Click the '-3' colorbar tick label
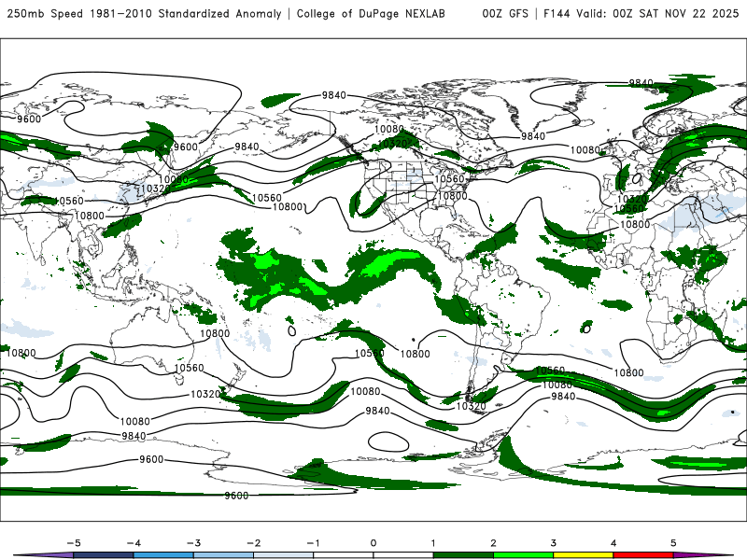The height and width of the screenshot is (560, 747). coord(193,543)
